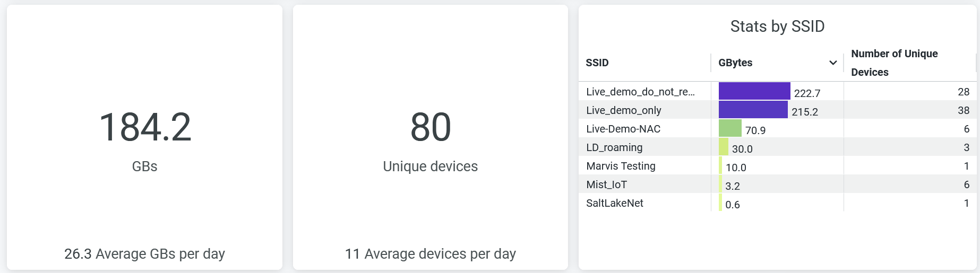The image size is (980, 273).
Task: Click the Marvis Testing SSID
Action: (x=621, y=166)
